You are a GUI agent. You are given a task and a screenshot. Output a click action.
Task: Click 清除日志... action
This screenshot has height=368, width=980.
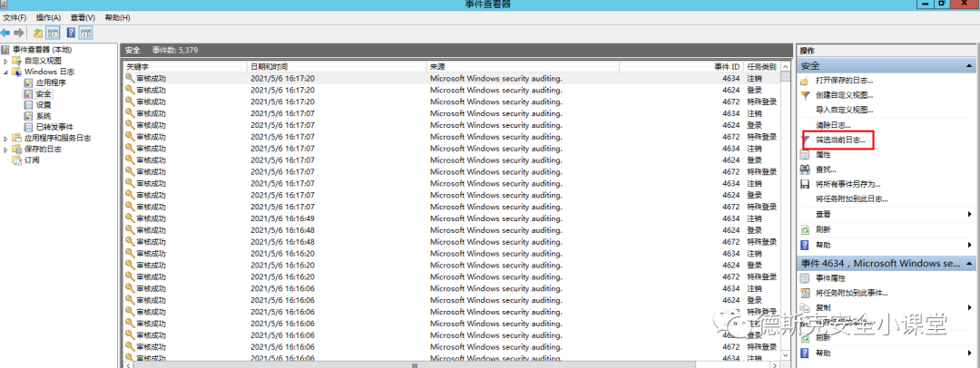click(x=833, y=125)
